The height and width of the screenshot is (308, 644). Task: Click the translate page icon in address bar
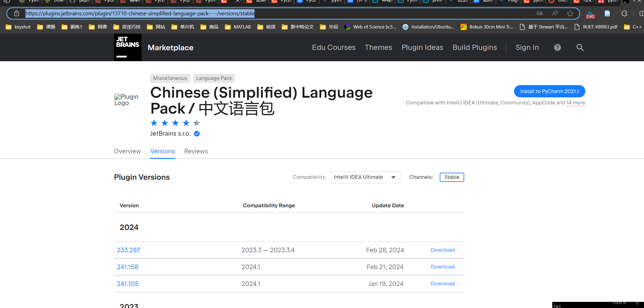click(x=540, y=13)
